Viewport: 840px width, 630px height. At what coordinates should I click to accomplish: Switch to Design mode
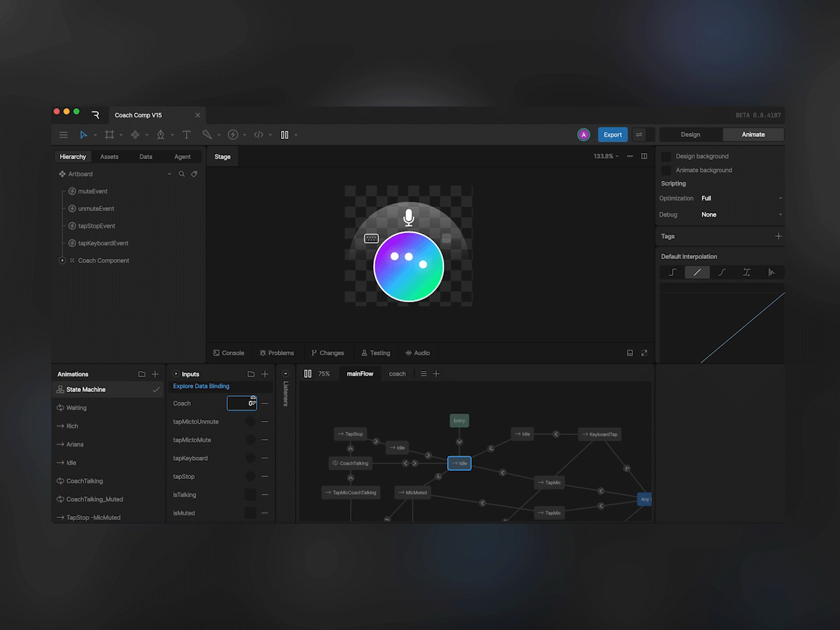pos(690,135)
